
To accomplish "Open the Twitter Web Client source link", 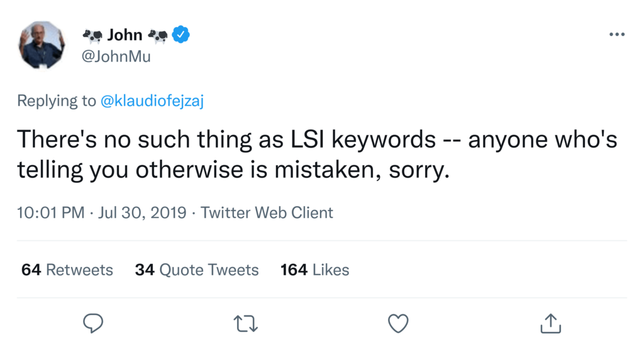I will tap(267, 212).
